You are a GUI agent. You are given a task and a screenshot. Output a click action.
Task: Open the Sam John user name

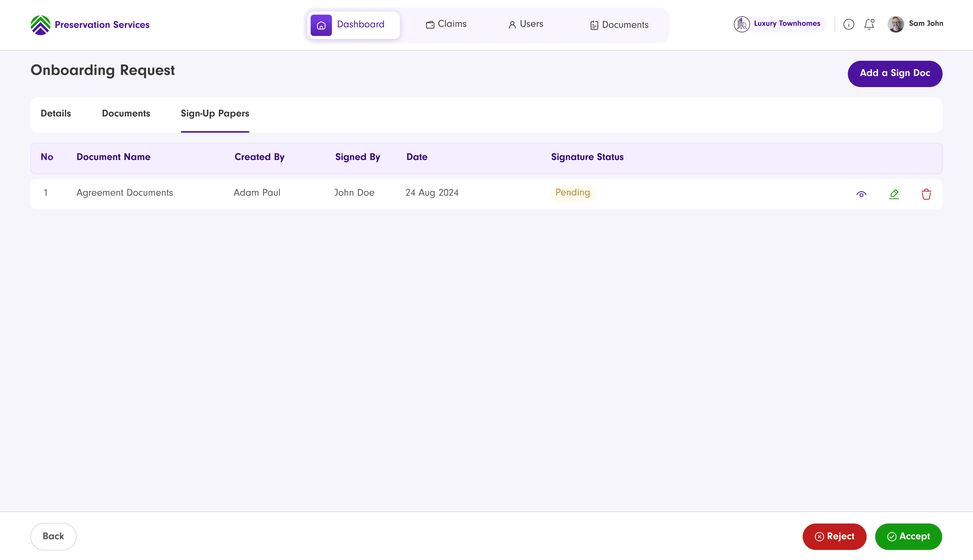(926, 24)
